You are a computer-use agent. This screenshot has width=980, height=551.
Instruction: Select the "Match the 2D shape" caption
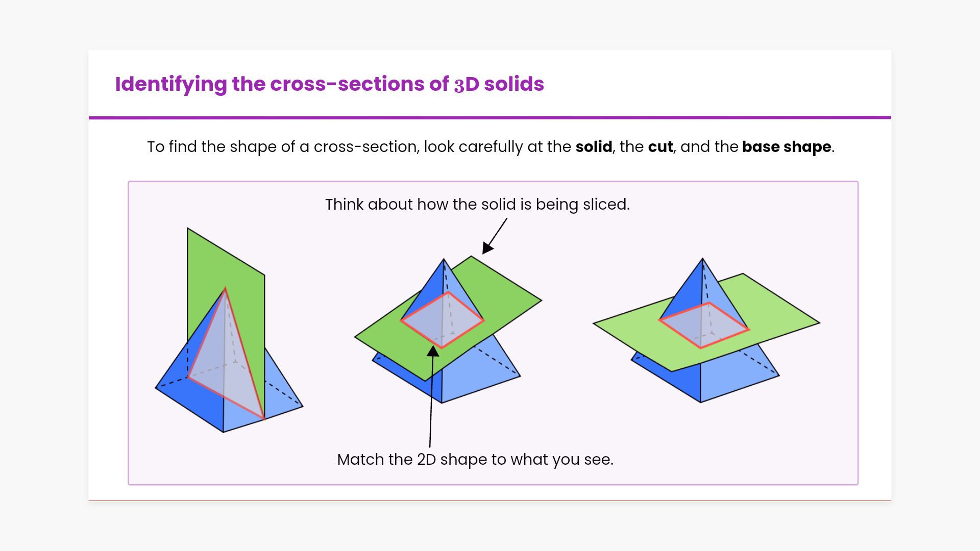(475, 460)
